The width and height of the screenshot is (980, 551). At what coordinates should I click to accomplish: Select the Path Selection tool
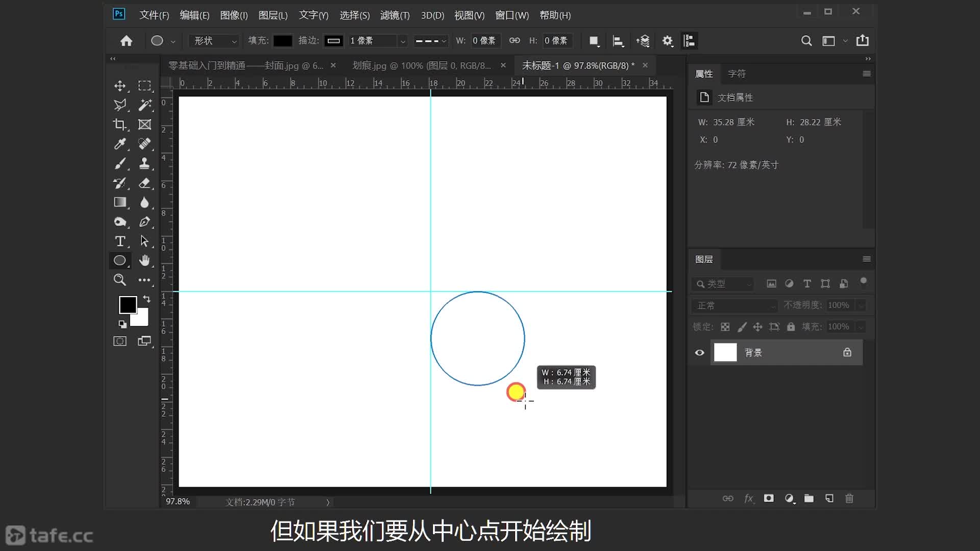[x=144, y=241]
